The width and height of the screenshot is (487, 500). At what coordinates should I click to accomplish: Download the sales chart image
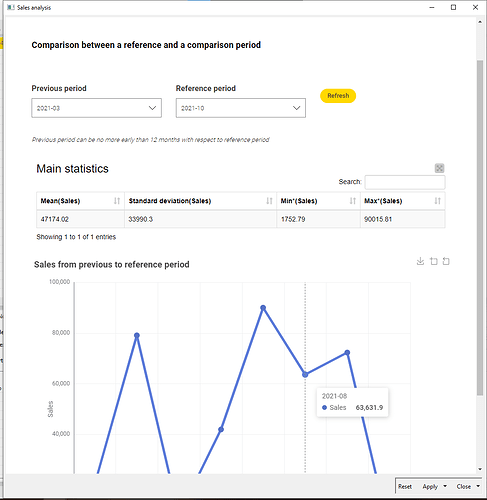pos(420,261)
